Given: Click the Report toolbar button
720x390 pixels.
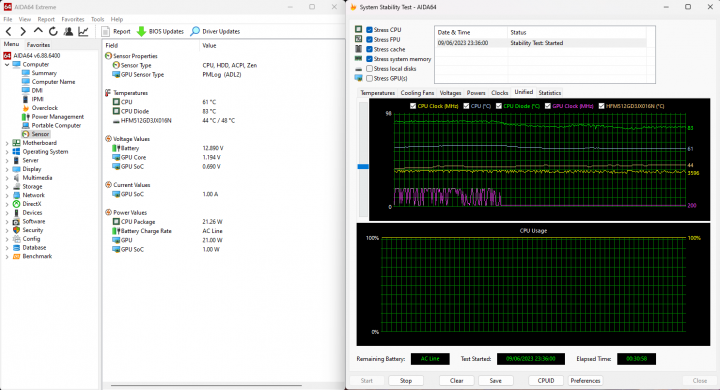Looking at the screenshot, I should [116, 31].
